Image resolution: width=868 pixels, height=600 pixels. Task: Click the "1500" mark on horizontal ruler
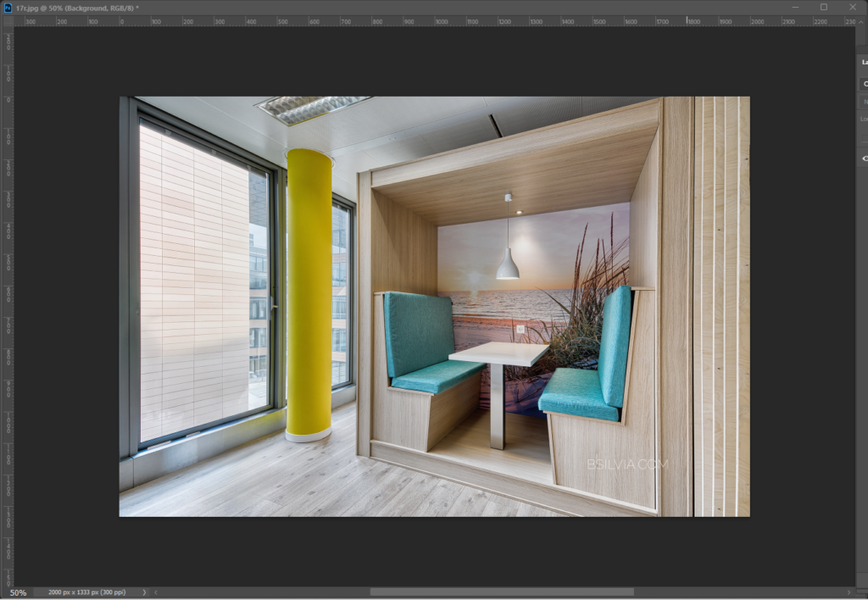pyautogui.click(x=599, y=22)
